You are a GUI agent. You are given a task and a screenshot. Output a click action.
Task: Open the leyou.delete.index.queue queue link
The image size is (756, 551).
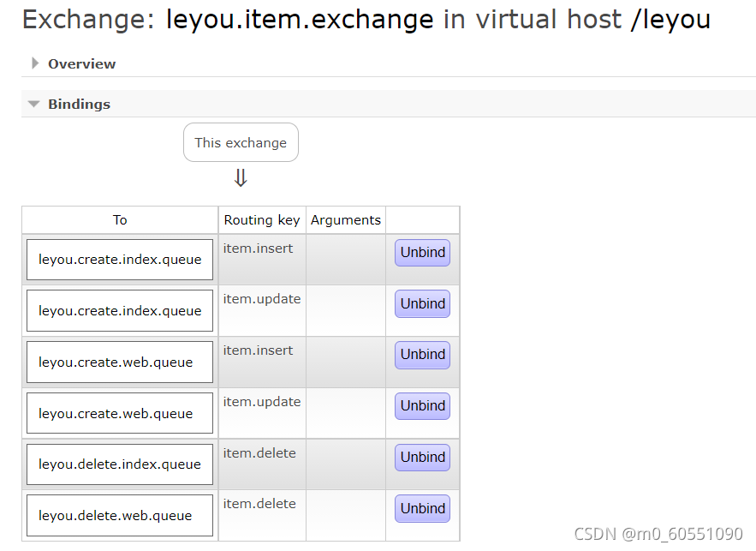point(120,464)
